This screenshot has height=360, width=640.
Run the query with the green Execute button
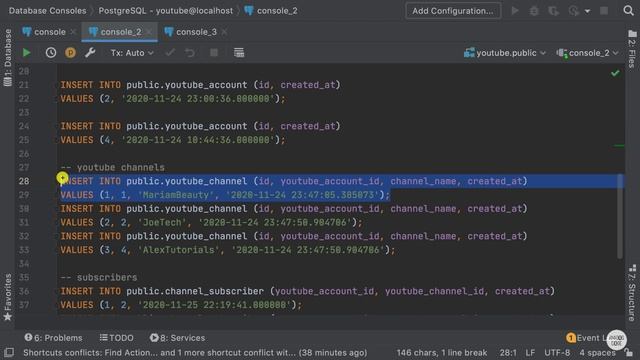[27, 53]
